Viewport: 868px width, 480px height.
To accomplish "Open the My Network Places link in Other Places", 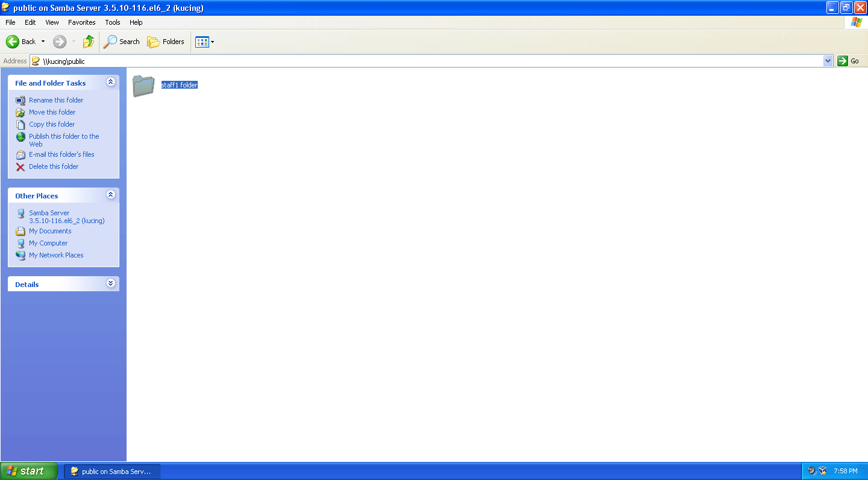I will pos(56,255).
